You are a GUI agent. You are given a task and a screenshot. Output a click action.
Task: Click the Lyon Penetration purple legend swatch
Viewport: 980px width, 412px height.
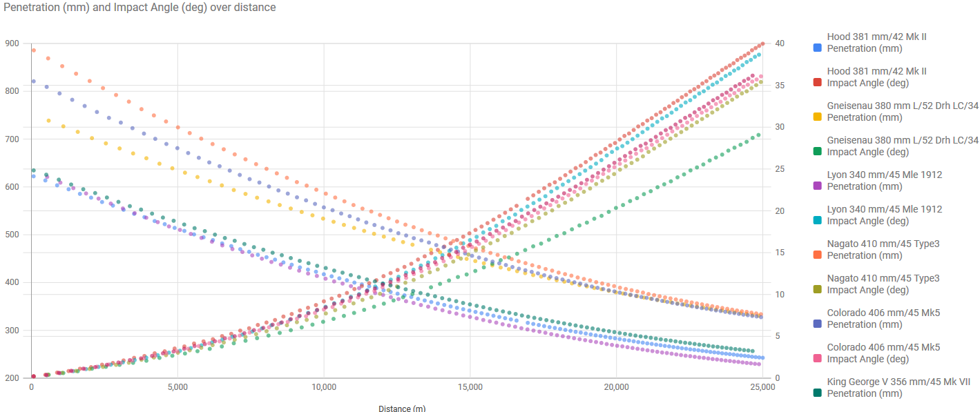click(818, 186)
